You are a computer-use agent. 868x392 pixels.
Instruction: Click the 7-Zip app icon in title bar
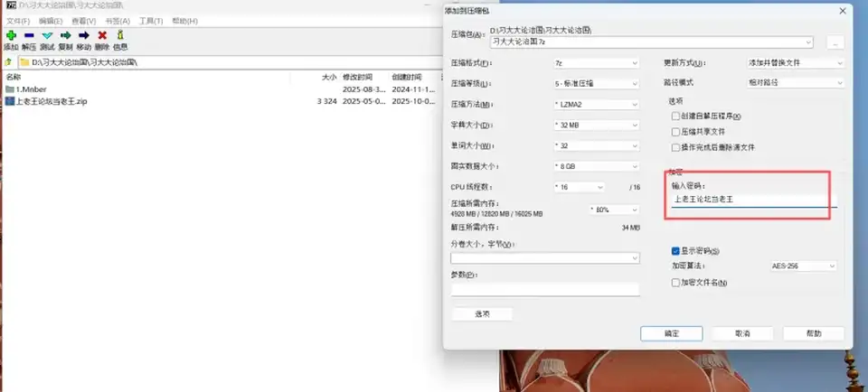(x=11, y=5)
